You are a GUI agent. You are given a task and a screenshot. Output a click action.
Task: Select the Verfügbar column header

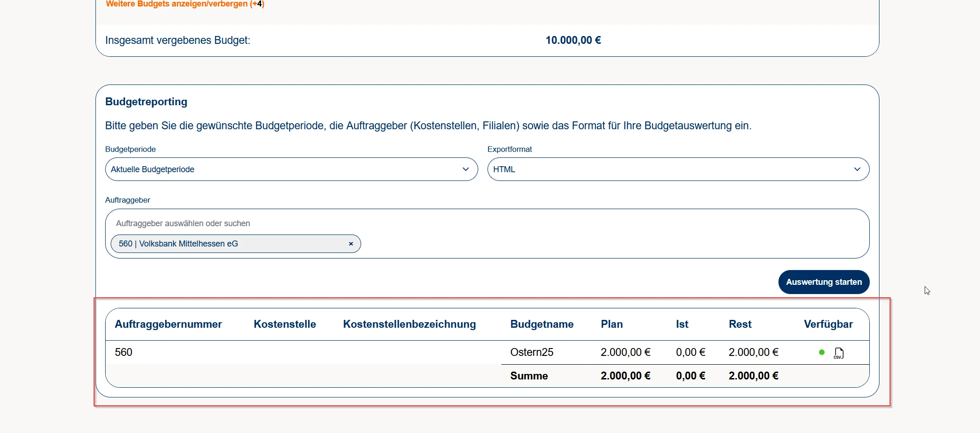pyautogui.click(x=828, y=324)
